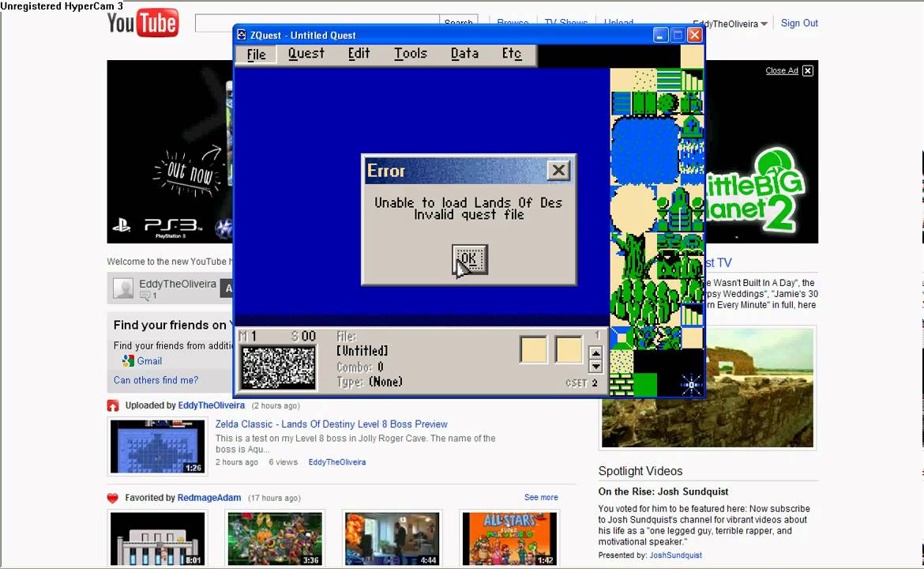Open the Tools menu in ZQuest
924x569 pixels.
pyautogui.click(x=410, y=54)
